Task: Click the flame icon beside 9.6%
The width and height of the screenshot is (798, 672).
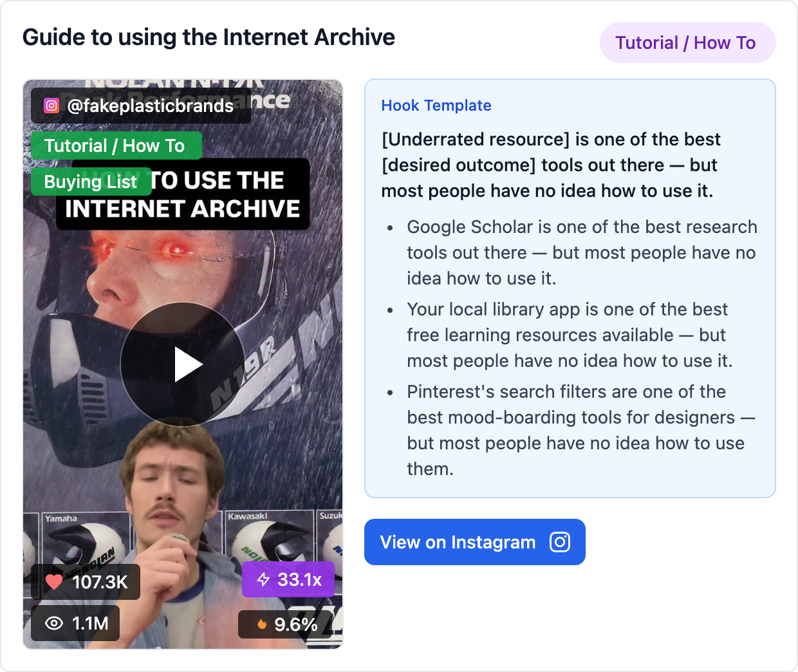Action: point(261,624)
